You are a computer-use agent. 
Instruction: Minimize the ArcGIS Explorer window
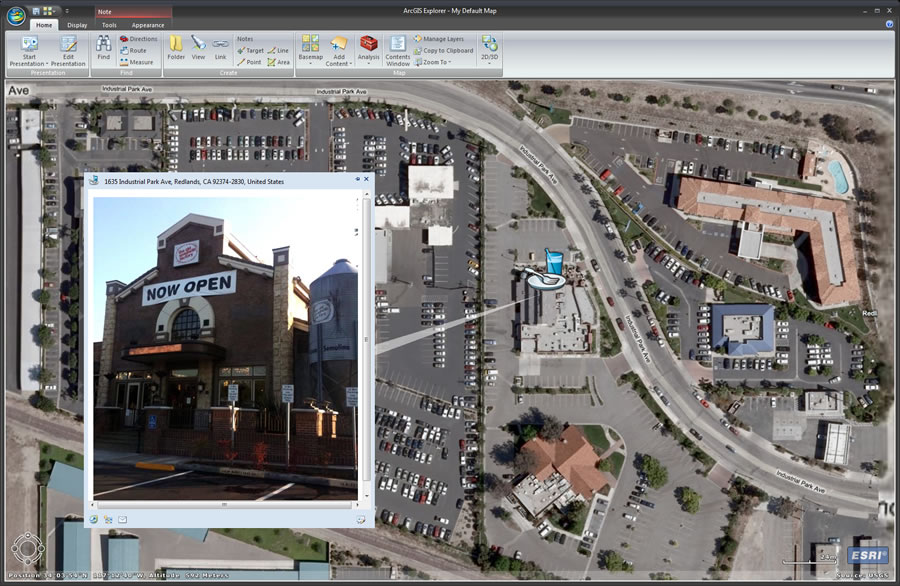pos(865,11)
